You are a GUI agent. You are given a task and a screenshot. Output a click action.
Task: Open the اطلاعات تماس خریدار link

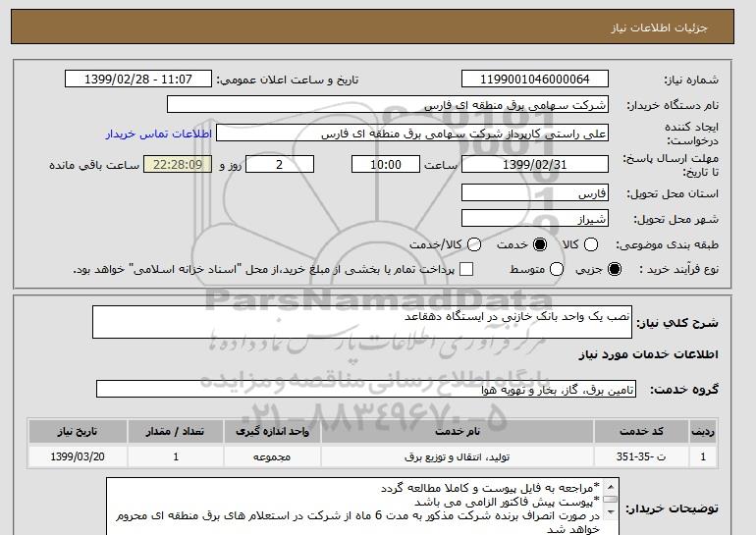pos(159,134)
